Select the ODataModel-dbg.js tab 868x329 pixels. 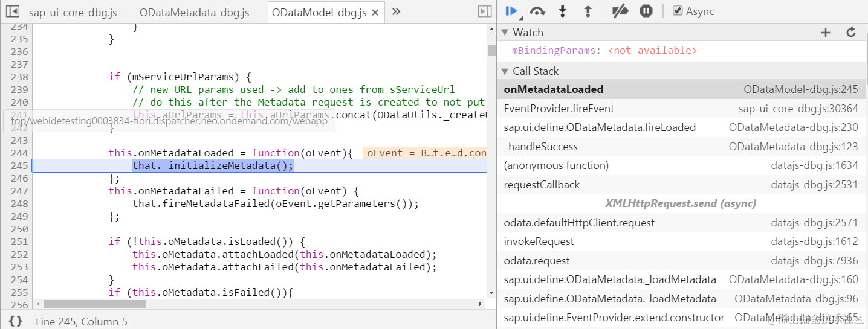click(x=319, y=12)
